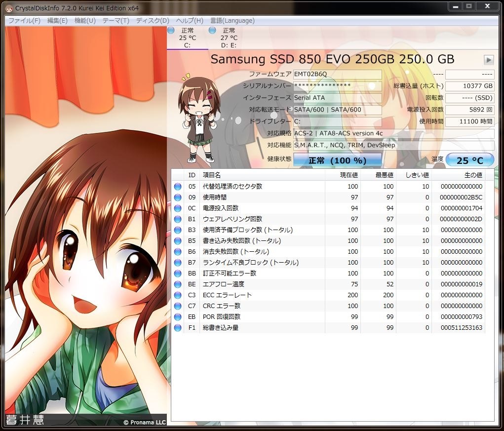Click the Samsung SSD 850 EVO model title
The image size is (504, 431).
pos(332,59)
